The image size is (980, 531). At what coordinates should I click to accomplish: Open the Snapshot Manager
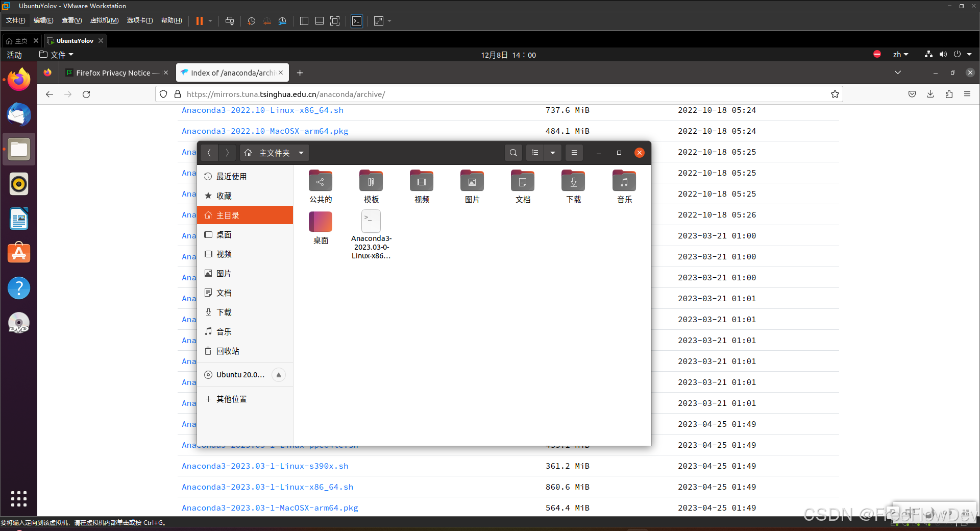pos(283,21)
